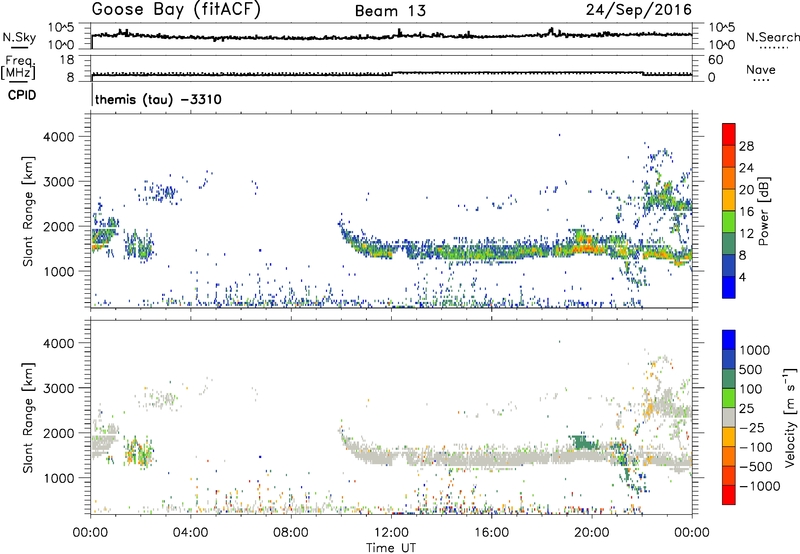Click the "4000" tick on the power panel
The image size is (800, 554).
click(x=61, y=137)
